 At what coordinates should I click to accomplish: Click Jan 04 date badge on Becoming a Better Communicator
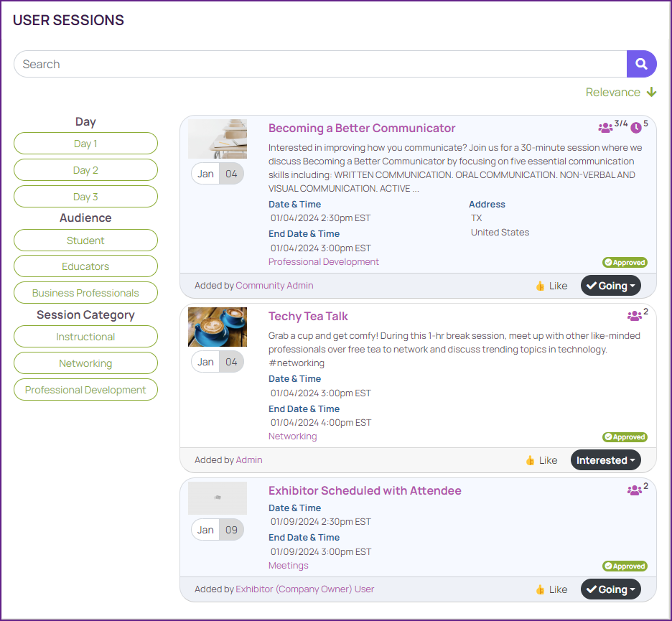point(218,174)
